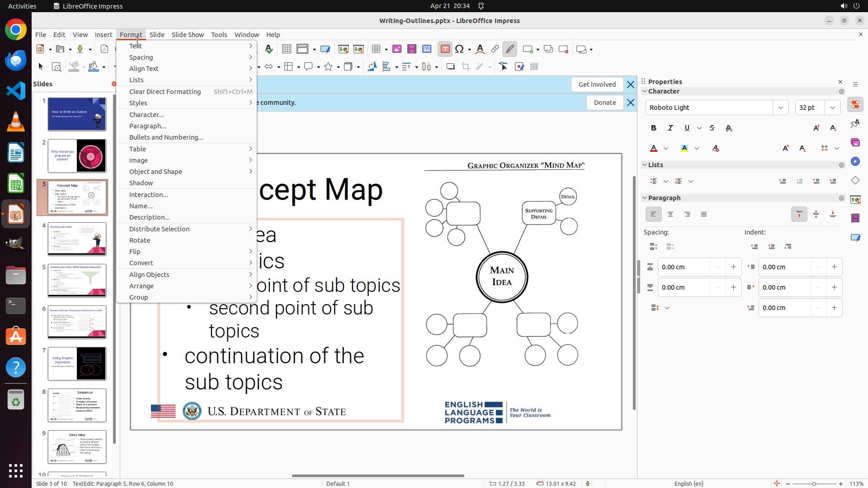Click the Display Grid icon
The width and height of the screenshot is (868, 488).
coord(286,49)
